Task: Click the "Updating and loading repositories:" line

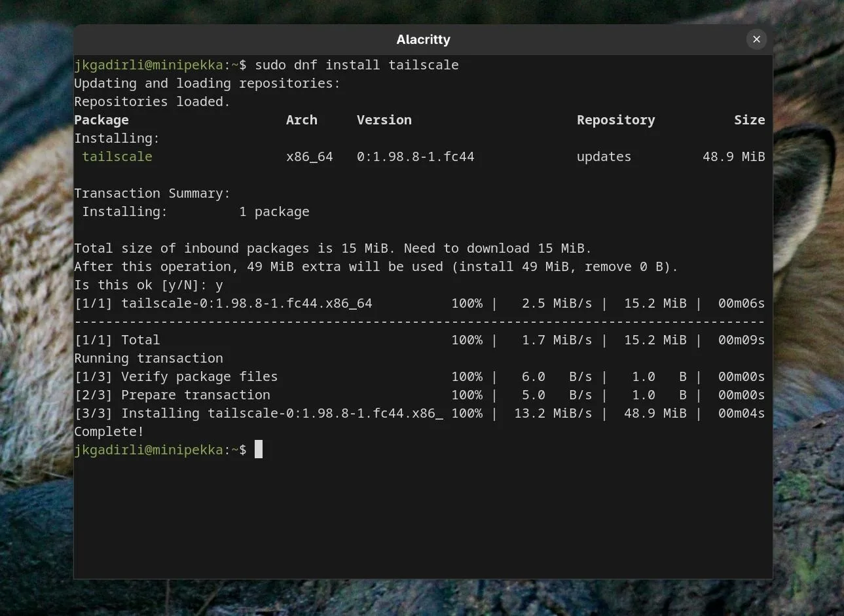Action: tap(208, 83)
